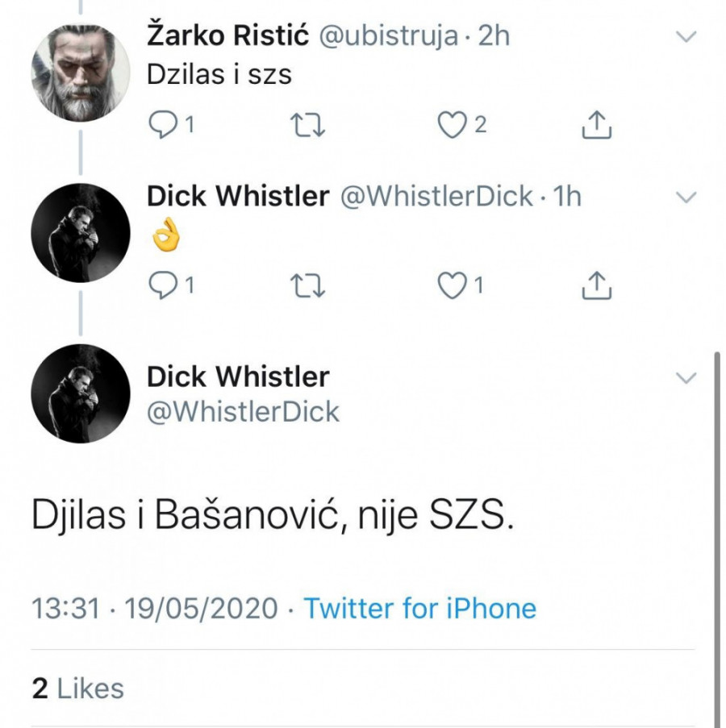Open the 13:31 · 19/05/2020 timestamp

click(x=155, y=608)
